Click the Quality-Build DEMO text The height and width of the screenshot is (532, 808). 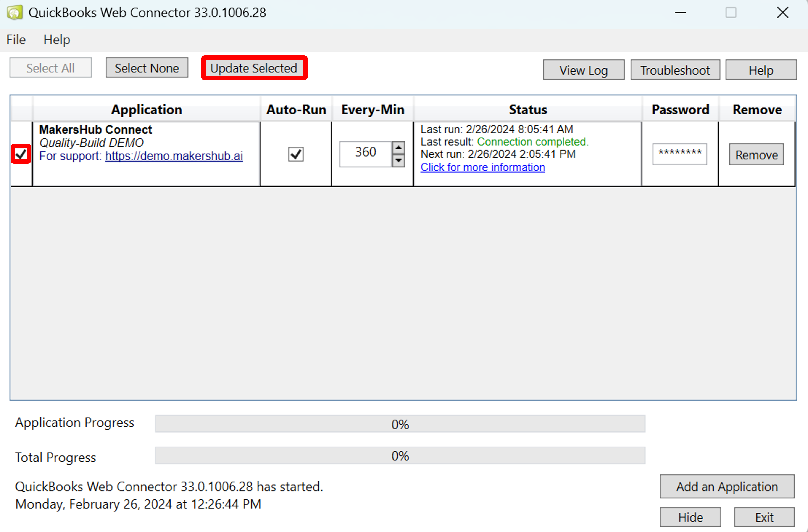pyautogui.click(x=91, y=143)
